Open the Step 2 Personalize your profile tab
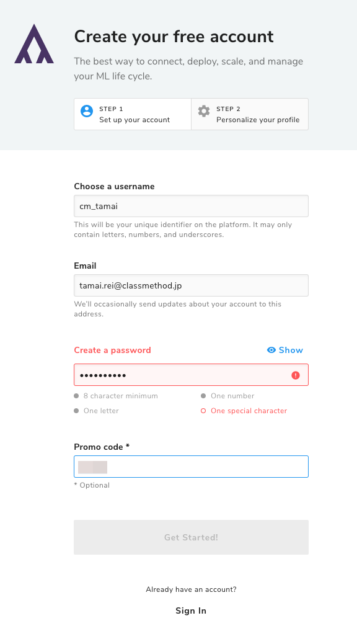The width and height of the screenshot is (357, 644). 250,114
